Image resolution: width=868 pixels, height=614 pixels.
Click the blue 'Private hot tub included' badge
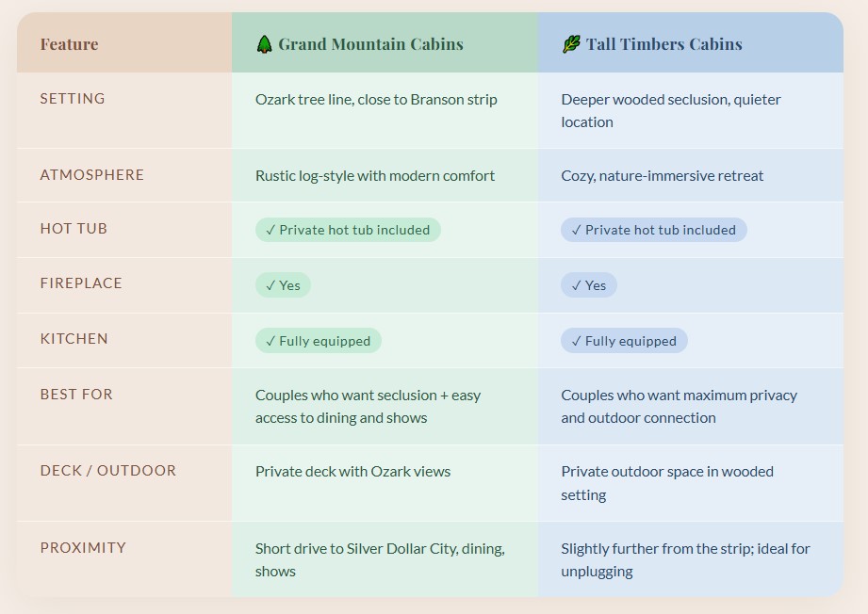pyautogui.click(x=653, y=230)
